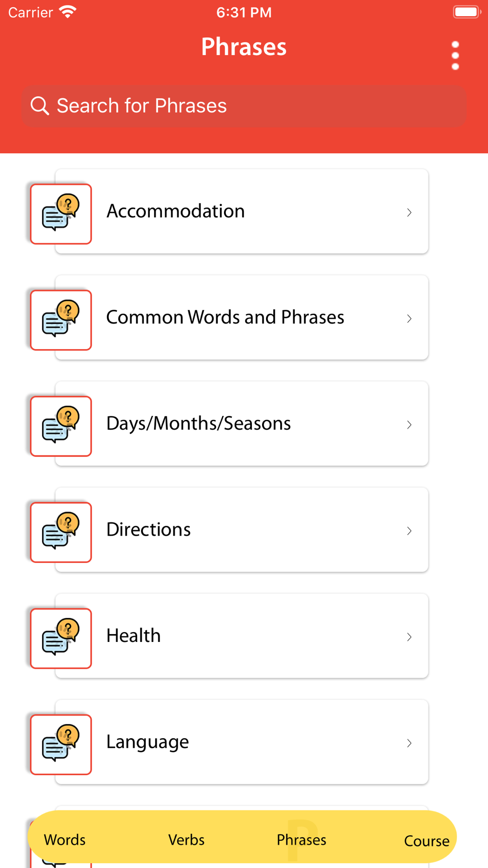488x868 pixels.
Task: Open the three-dot more options menu
Action: (455, 56)
